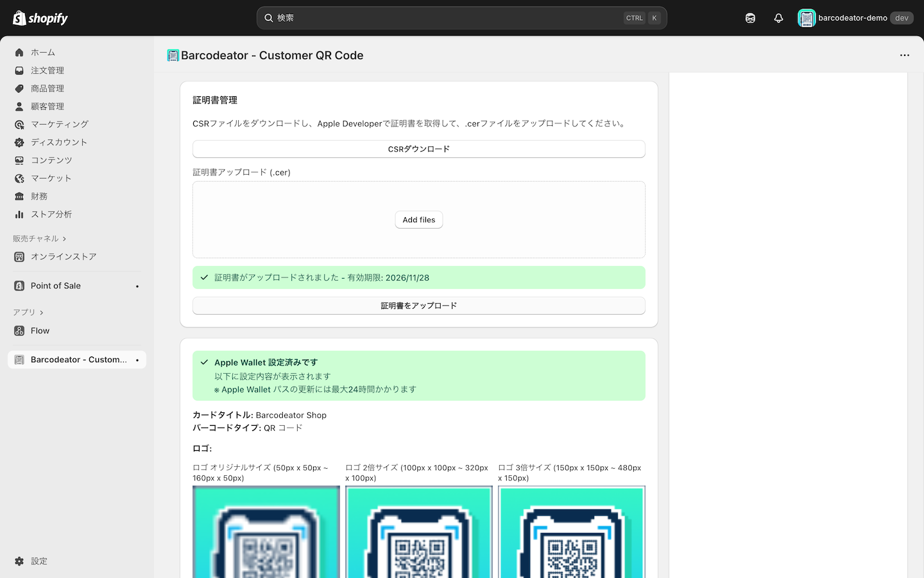Select the 商品管理 products icon
The image size is (924, 578).
19,88
